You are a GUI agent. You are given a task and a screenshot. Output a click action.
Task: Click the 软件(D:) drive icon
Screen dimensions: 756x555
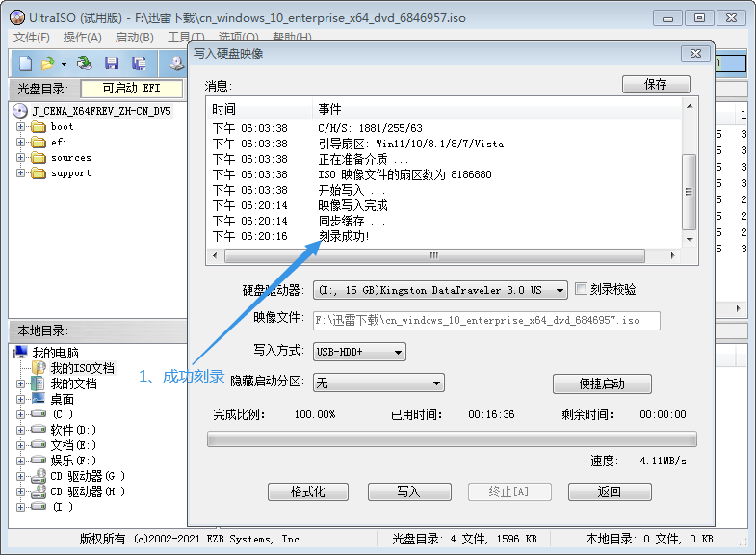tap(39, 429)
